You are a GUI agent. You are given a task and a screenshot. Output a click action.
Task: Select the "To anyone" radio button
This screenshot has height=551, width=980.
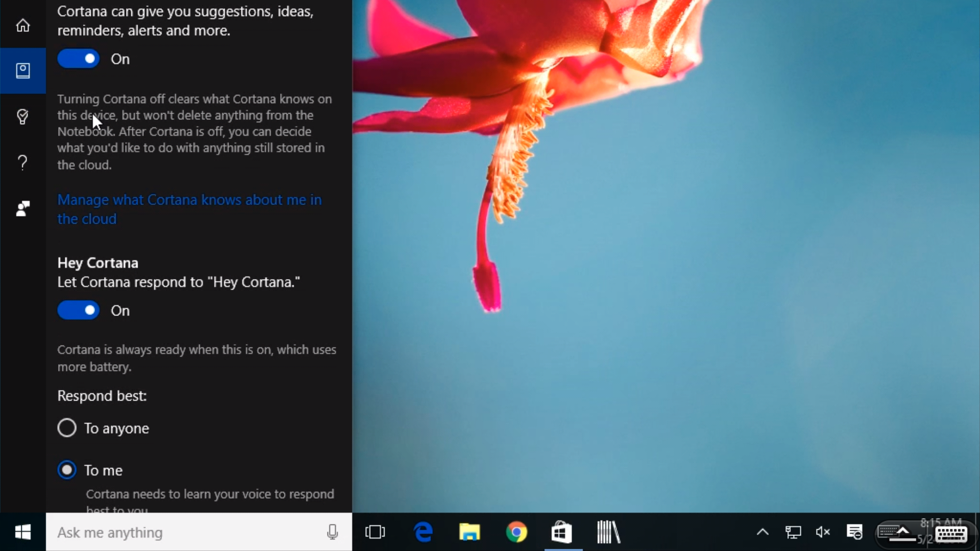(x=67, y=428)
